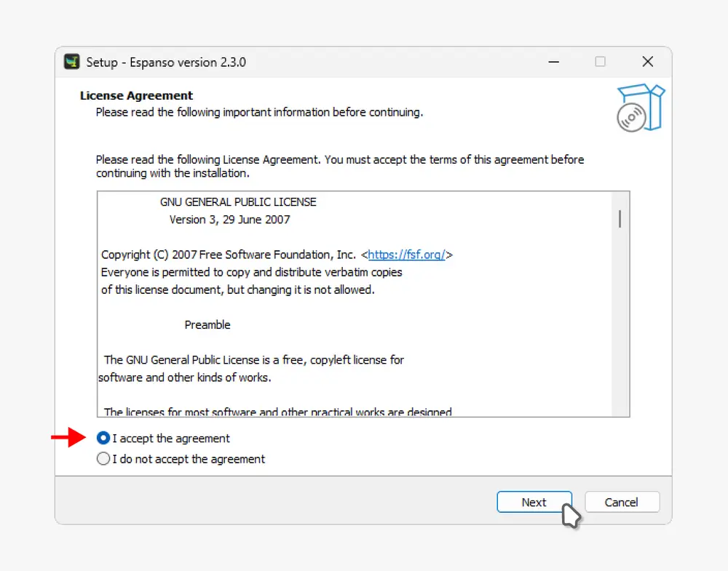Image resolution: width=728 pixels, height=571 pixels.
Task: Click the "GNU GENERAL PUBLIC LICENSE" title line
Action: (238, 201)
